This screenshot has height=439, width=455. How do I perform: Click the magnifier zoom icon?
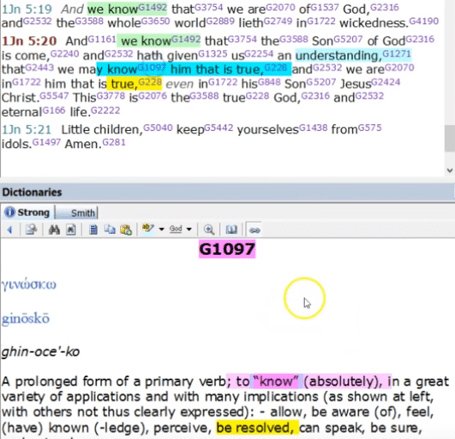(209, 230)
